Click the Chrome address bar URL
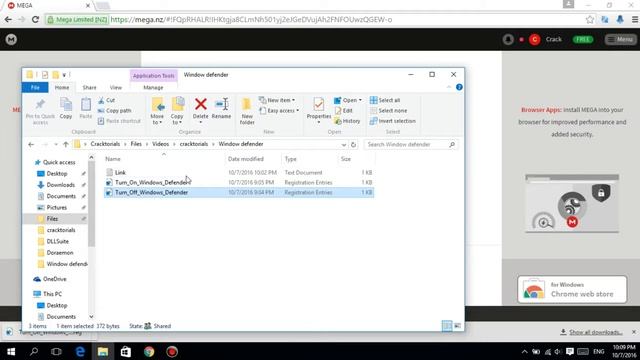The width and height of the screenshot is (640, 360). 251,19
